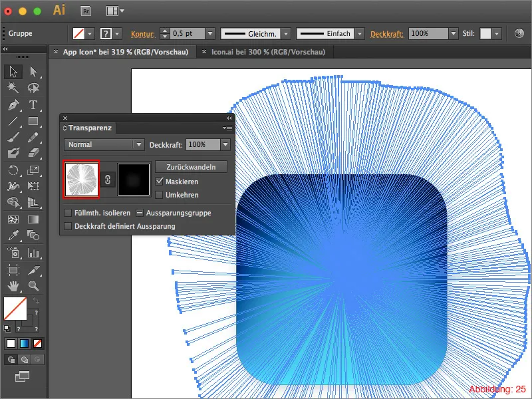Open the Gleichm. width profile dropdown
Screen dimensions: 532x399
[x=286, y=34]
